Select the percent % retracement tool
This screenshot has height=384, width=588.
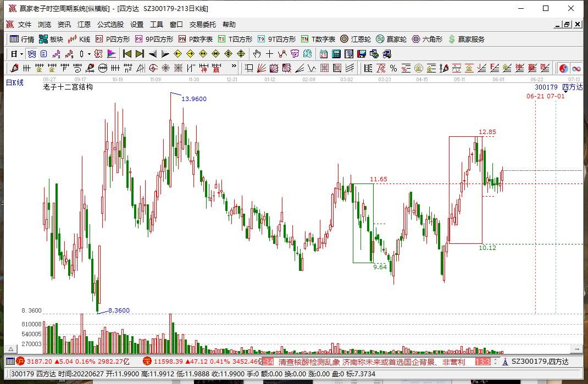point(393,68)
